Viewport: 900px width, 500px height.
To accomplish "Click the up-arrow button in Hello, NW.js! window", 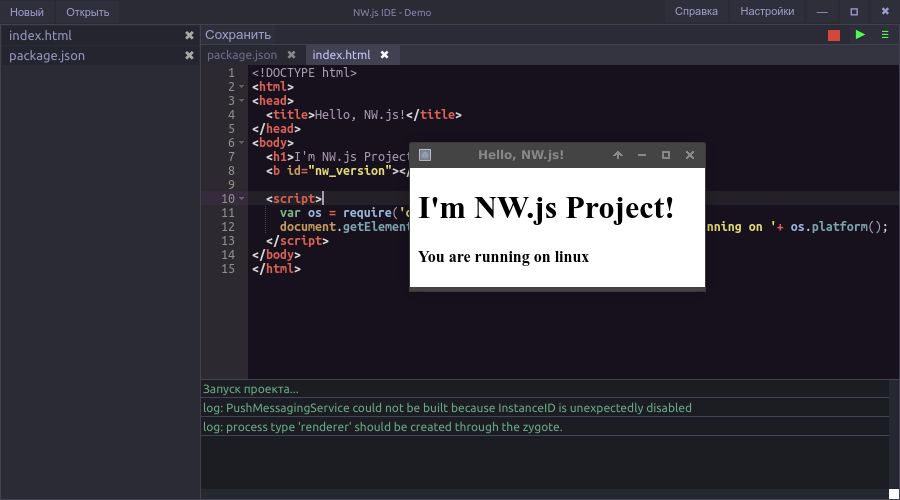I will pos(618,155).
